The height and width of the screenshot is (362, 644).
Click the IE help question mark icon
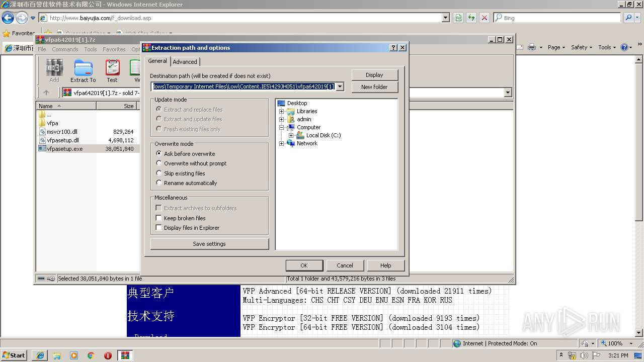(x=624, y=47)
